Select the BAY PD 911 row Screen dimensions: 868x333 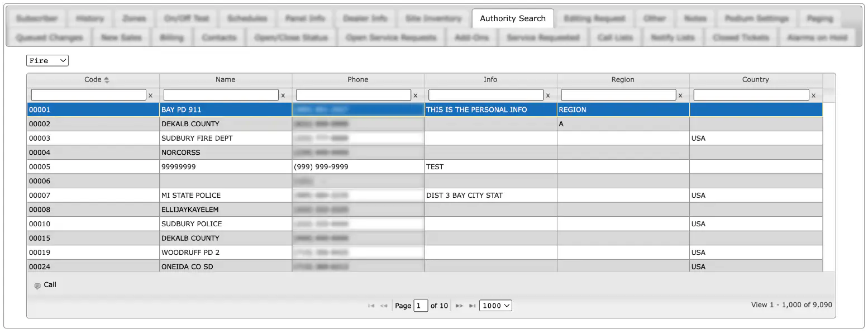tap(425, 110)
